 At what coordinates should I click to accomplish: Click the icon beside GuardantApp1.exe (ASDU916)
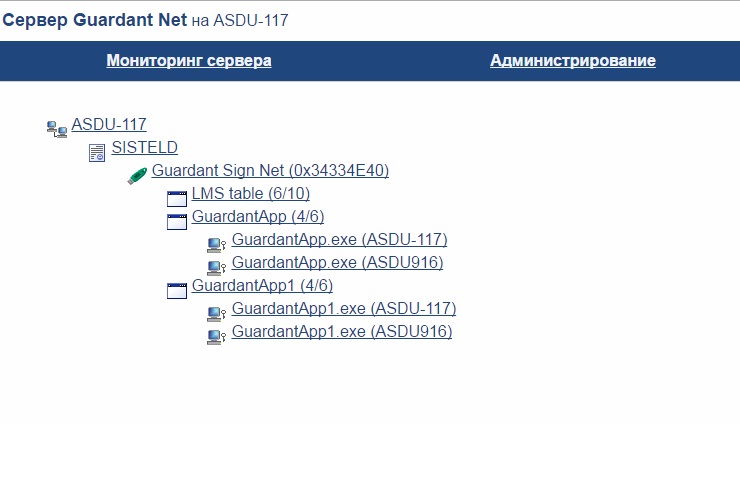[216, 336]
